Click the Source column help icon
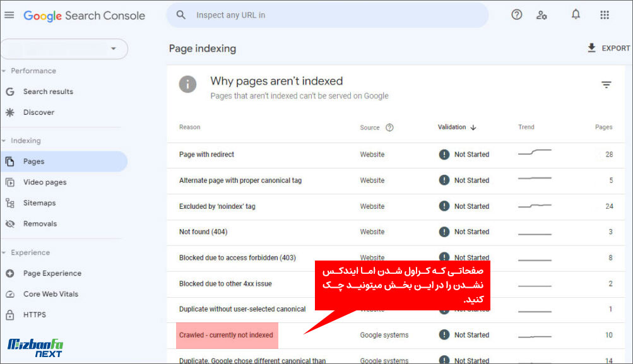Image resolution: width=633 pixels, height=364 pixels. [x=389, y=127]
